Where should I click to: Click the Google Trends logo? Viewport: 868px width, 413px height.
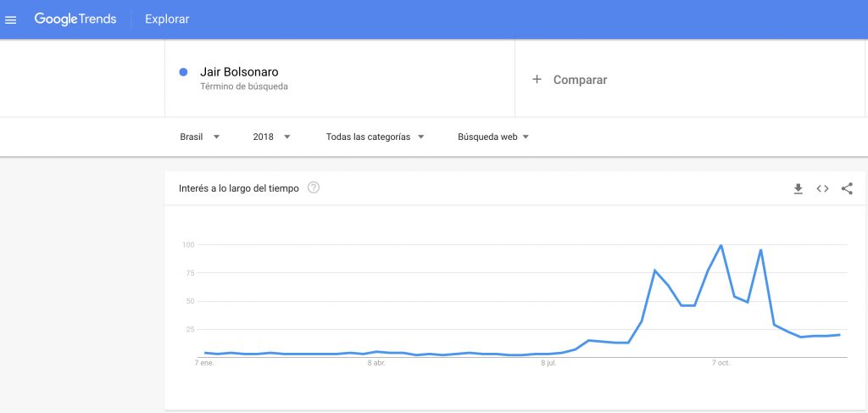[75, 19]
